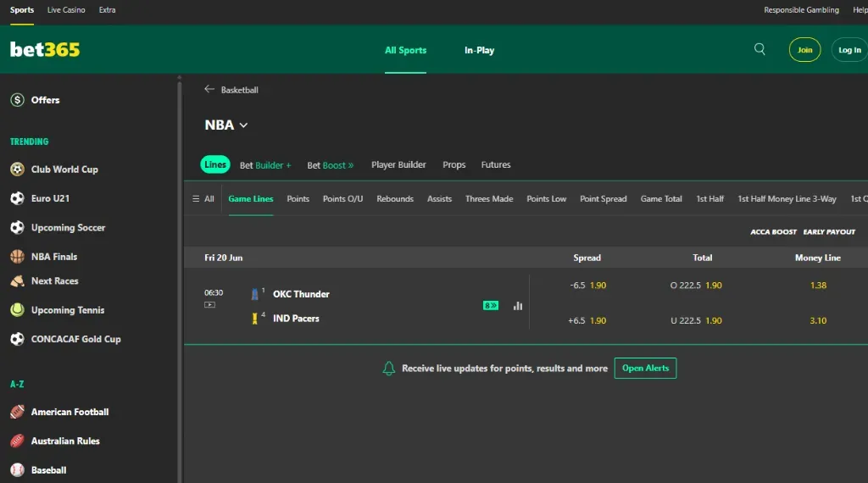868x483 pixels.
Task: Open the American Football sidebar icon
Action: pos(17,413)
